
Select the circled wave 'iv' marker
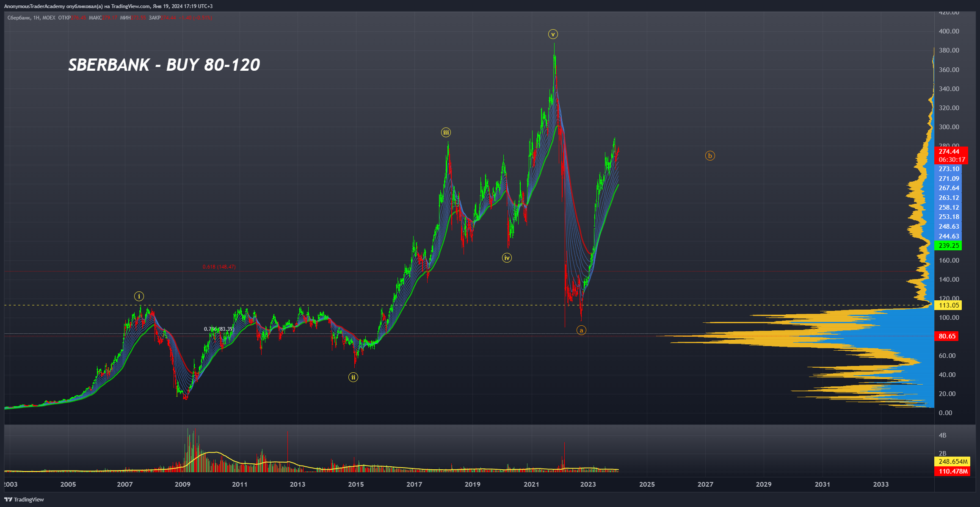coord(507,258)
